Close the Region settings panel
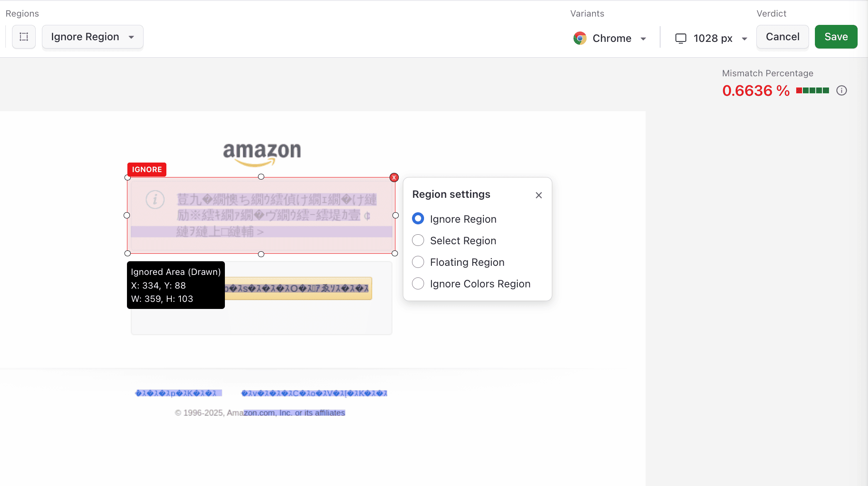The width and height of the screenshot is (868, 486). 539,195
